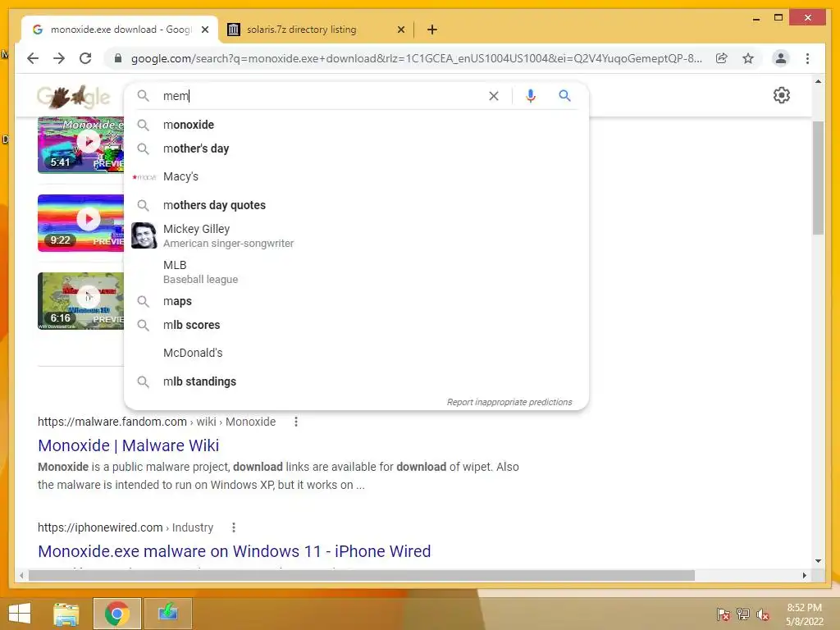Image resolution: width=840 pixels, height=630 pixels.
Task: Click the malware.fandom.com URL breadcrumb
Action: (x=157, y=422)
